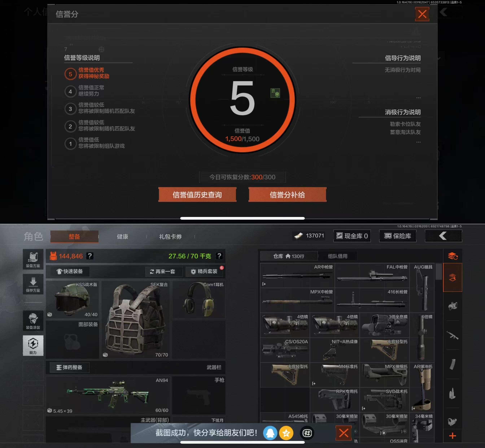This screenshot has height=448, width=485.
Task: Click question mark beside weight 27.56/70
Action: 219,256
